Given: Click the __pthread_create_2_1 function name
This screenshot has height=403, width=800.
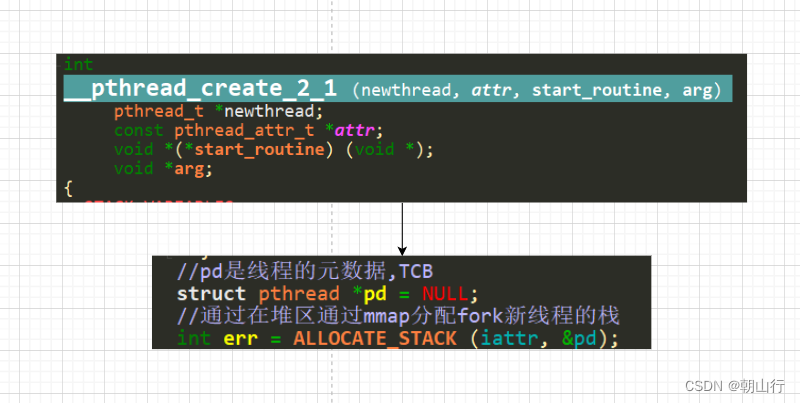Looking at the screenshot, I should (x=200, y=88).
